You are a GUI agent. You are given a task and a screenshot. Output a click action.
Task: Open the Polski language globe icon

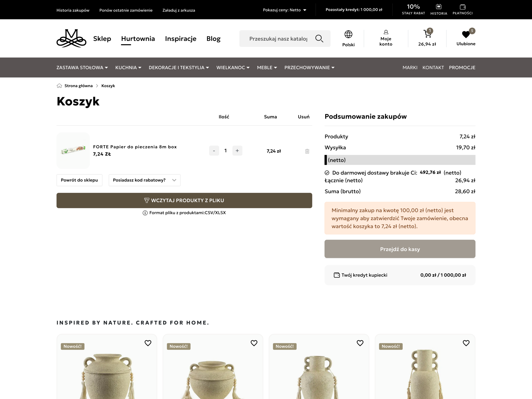[x=348, y=34]
